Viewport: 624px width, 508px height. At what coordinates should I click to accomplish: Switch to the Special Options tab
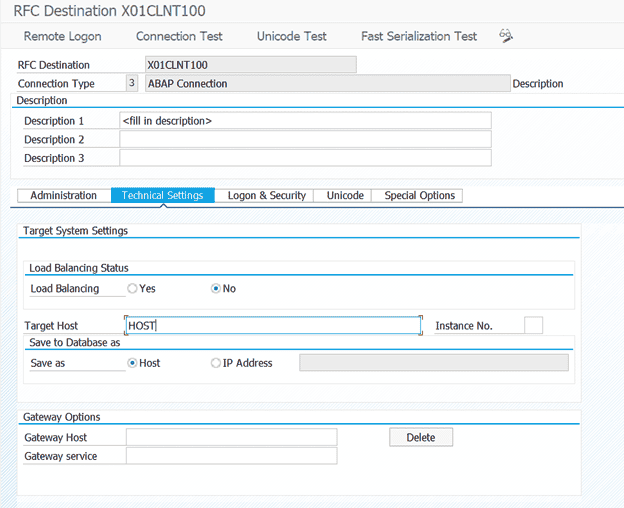coord(419,196)
